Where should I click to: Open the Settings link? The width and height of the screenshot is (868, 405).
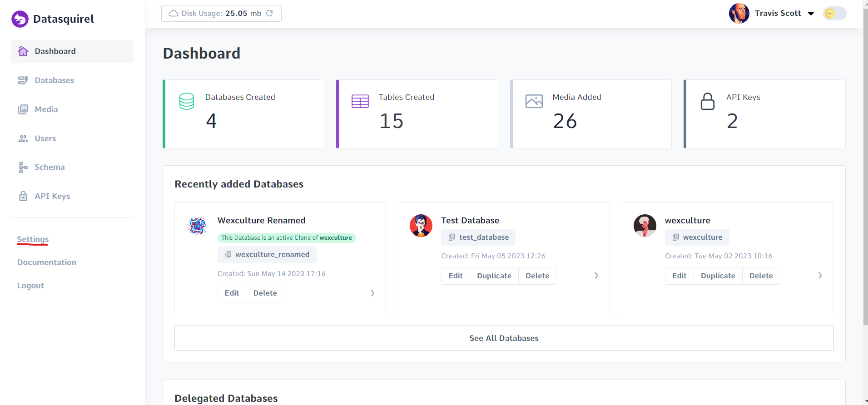click(33, 239)
